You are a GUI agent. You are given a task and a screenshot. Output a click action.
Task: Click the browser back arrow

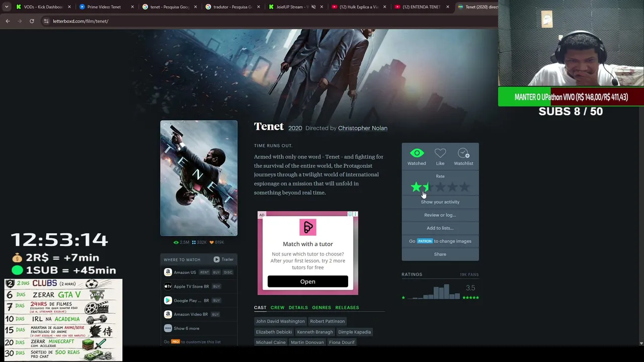coord(8,21)
